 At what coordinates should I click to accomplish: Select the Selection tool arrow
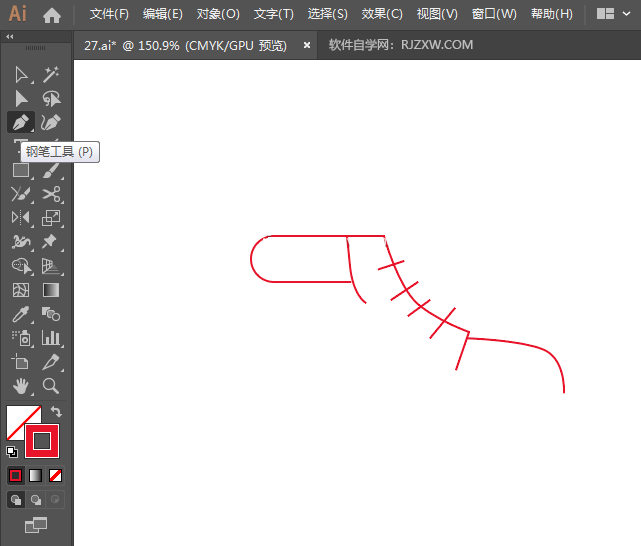[x=21, y=75]
